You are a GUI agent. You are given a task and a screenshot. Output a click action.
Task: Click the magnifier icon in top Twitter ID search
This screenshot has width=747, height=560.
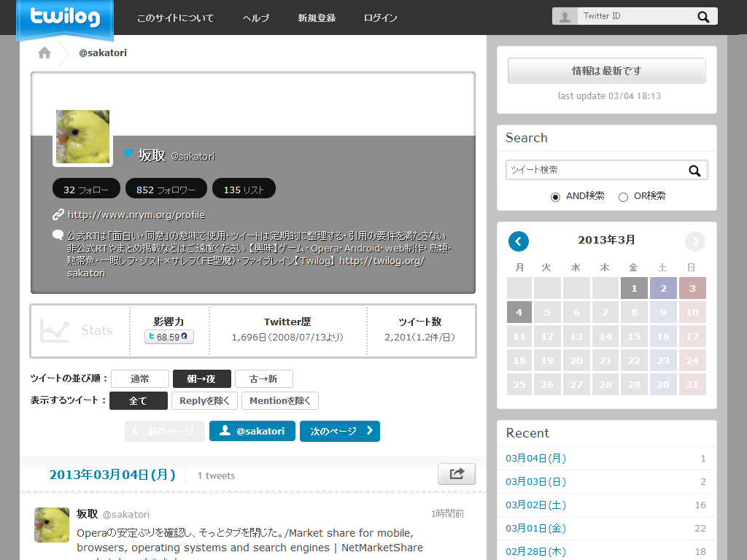click(x=703, y=17)
